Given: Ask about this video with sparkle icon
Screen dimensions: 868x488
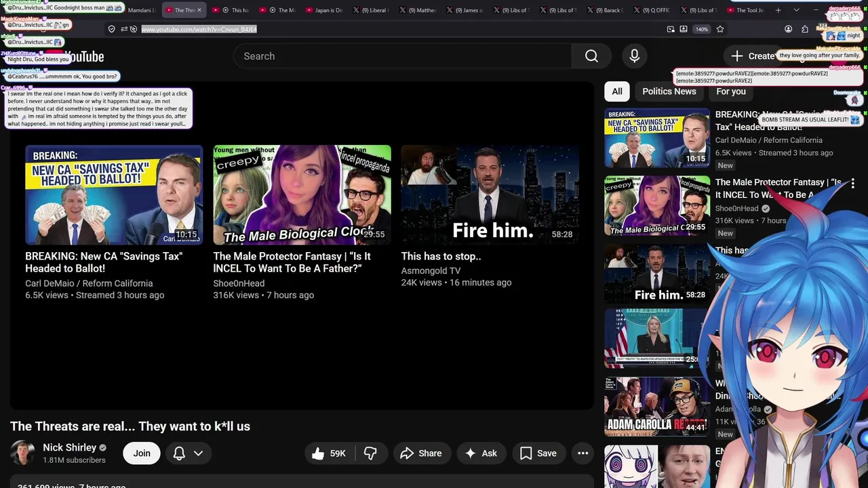Looking at the screenshot, I should tap(480, 453).
